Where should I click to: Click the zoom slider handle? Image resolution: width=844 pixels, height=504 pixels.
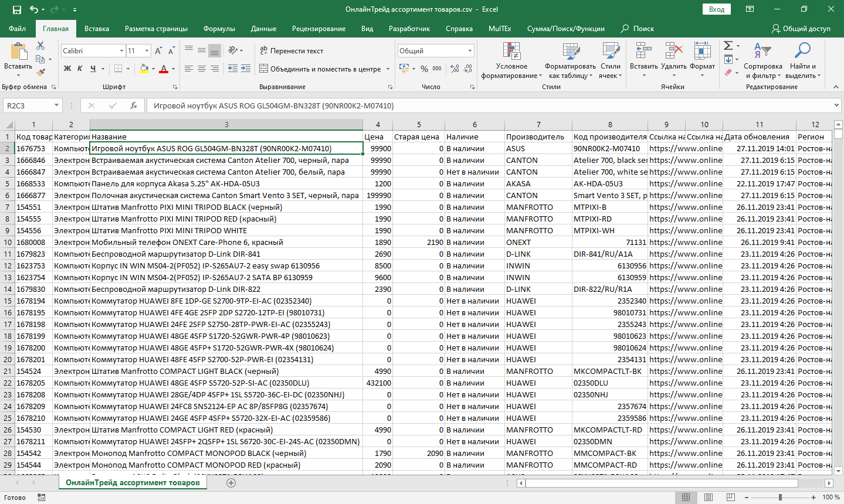[780, 498]
